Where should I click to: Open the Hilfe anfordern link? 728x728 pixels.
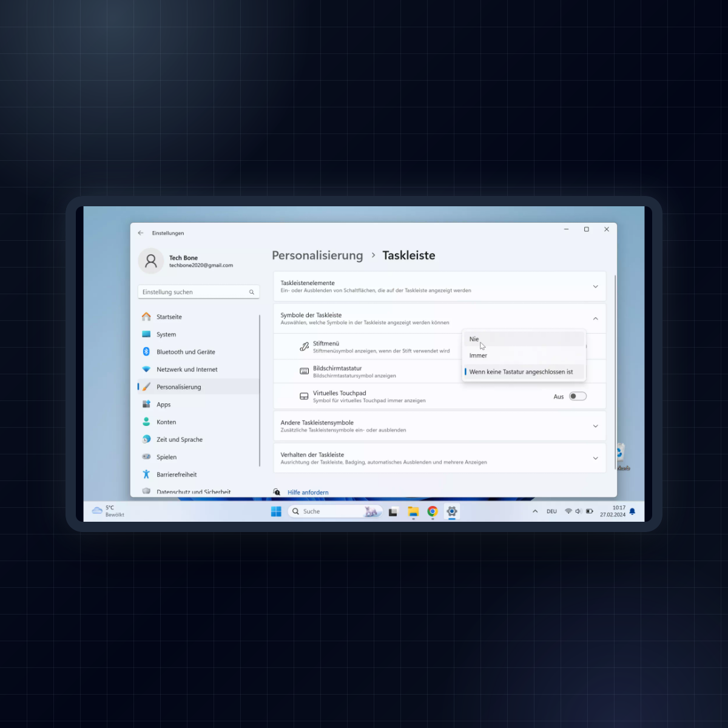point(308,493)
